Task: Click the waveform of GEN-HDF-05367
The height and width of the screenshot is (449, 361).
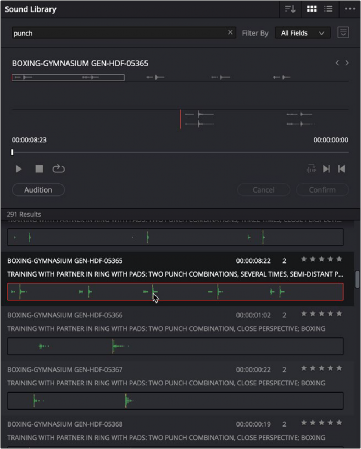Action: click(x=175, y=401)
